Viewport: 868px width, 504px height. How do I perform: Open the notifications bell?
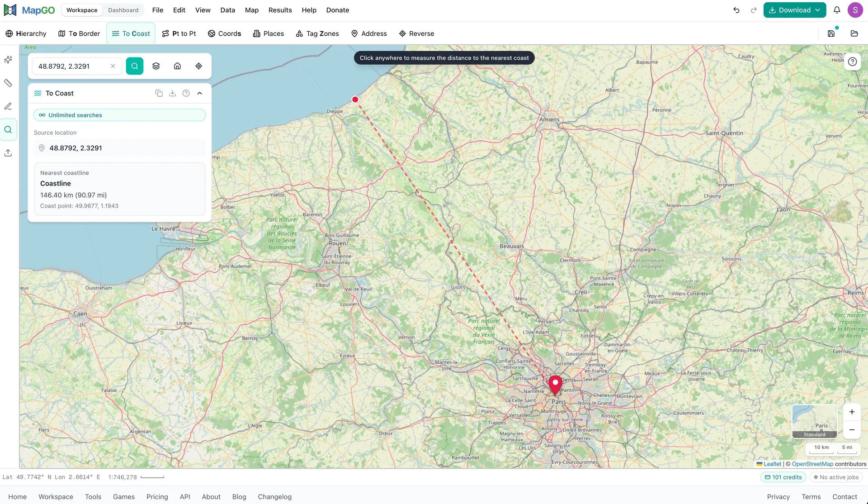pos(837,10)
